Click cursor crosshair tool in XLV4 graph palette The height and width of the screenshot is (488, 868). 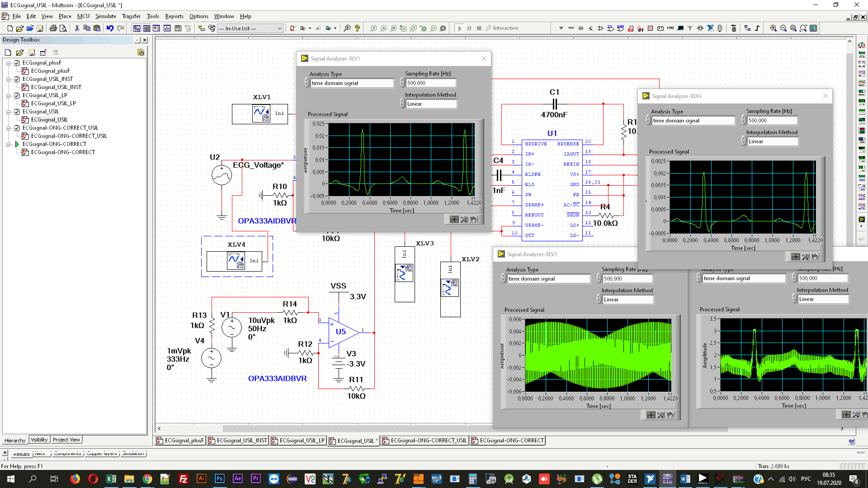[796, 257]
